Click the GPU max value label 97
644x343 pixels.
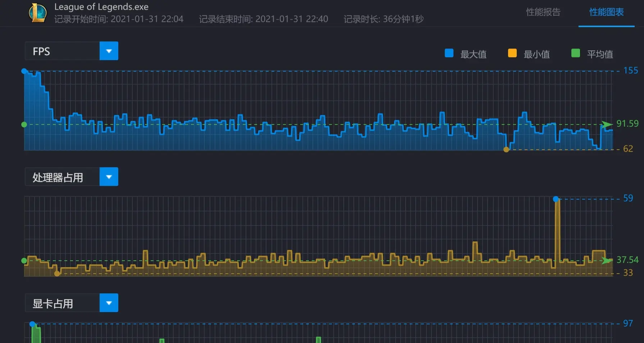coord(628,323)
